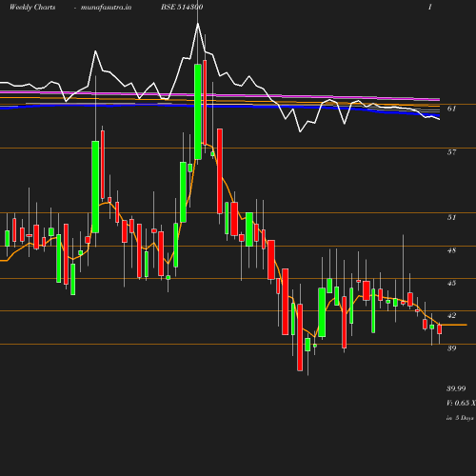
Task: Click the tallest green candlestick at the peak
Action: pos(198,111)
